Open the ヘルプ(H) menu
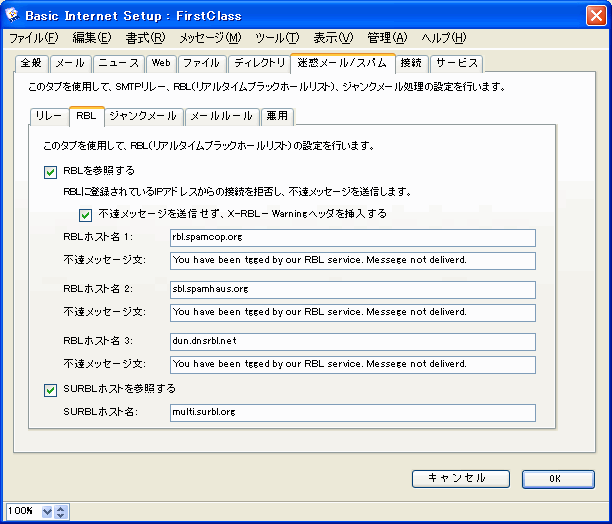This screenshot has width=612, height=524. click(443, 38)
